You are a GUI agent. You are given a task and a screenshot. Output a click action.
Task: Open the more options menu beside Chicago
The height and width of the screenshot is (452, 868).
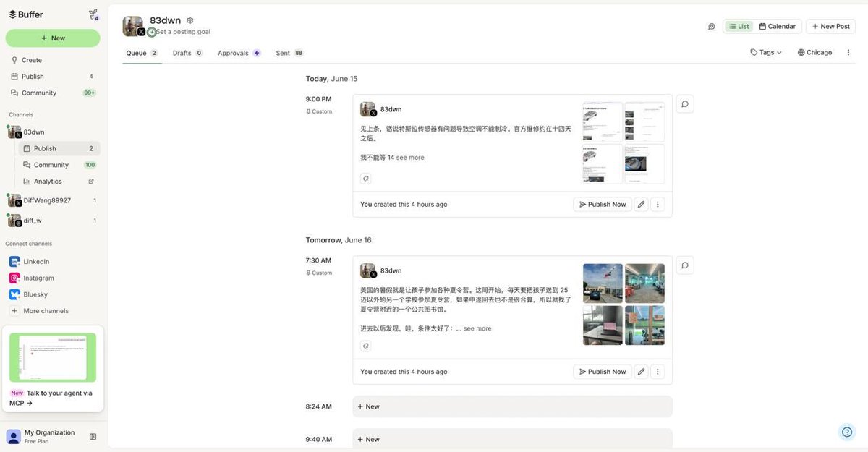point(848,52)
